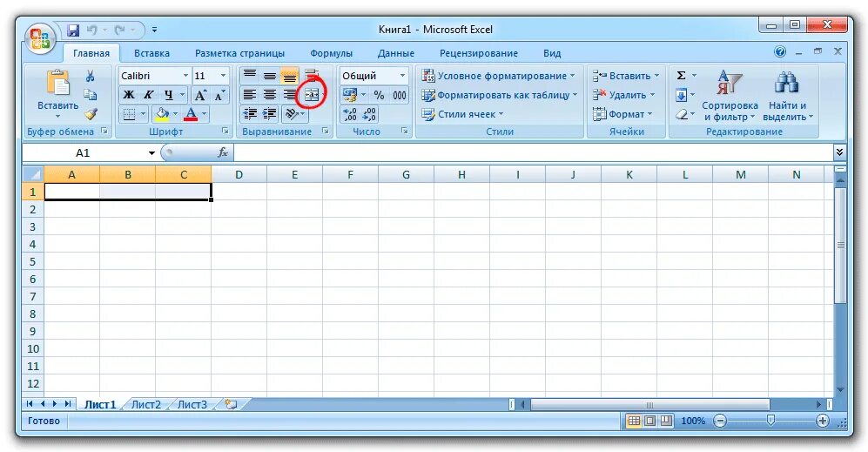This screenshot has height=452, width=868.
Task: Center cell text horizontally
Action: [x=270, y=95]
